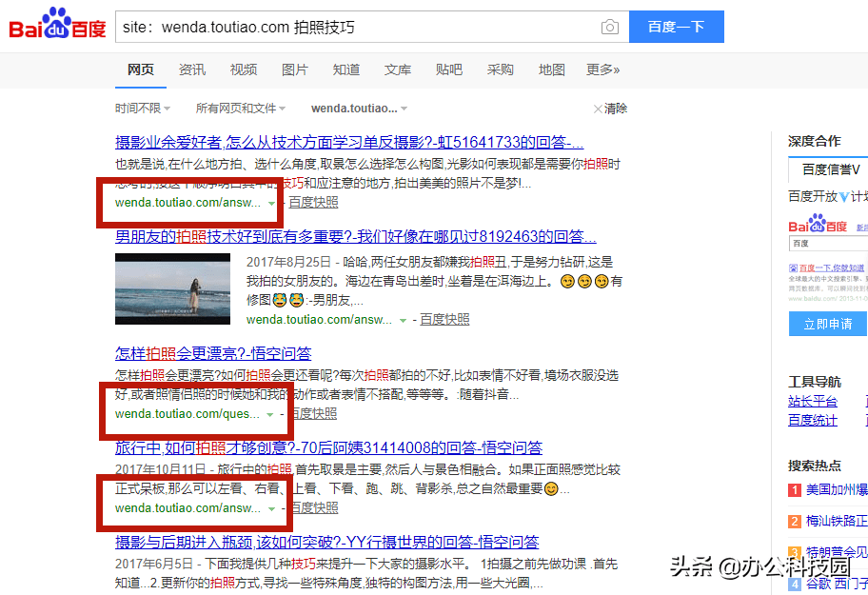
Task: Open result 旅行中,如何拍照才够创意
Action: point(328,447)
